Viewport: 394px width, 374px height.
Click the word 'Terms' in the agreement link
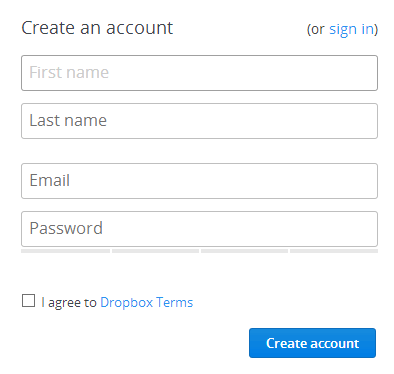(x=175, y=302)
